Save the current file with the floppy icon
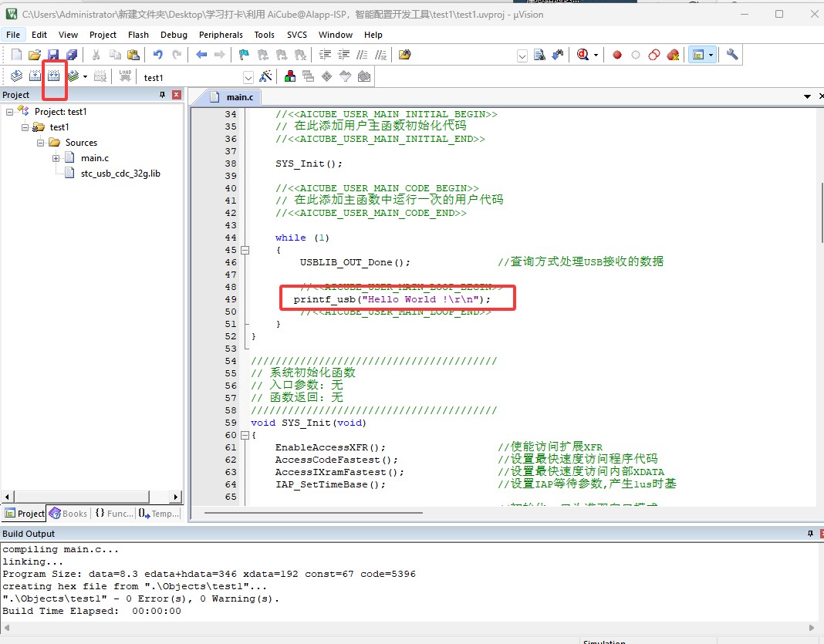Screen dimensions: 824x644 coord(53,55)
